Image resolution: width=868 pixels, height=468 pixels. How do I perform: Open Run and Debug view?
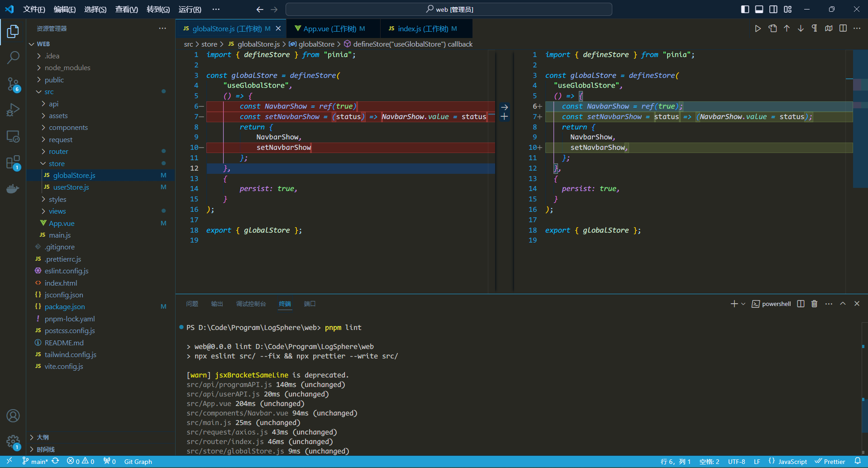[13, 110]
